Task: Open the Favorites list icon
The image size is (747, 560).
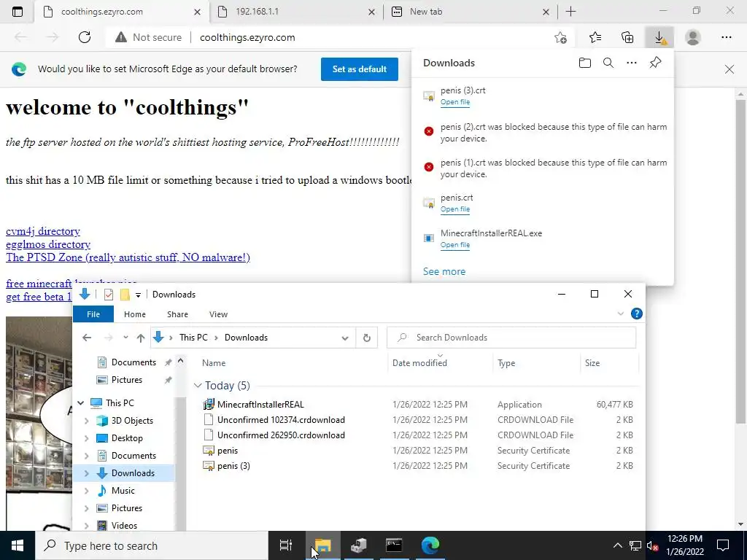Action: [x=595, y=37]
